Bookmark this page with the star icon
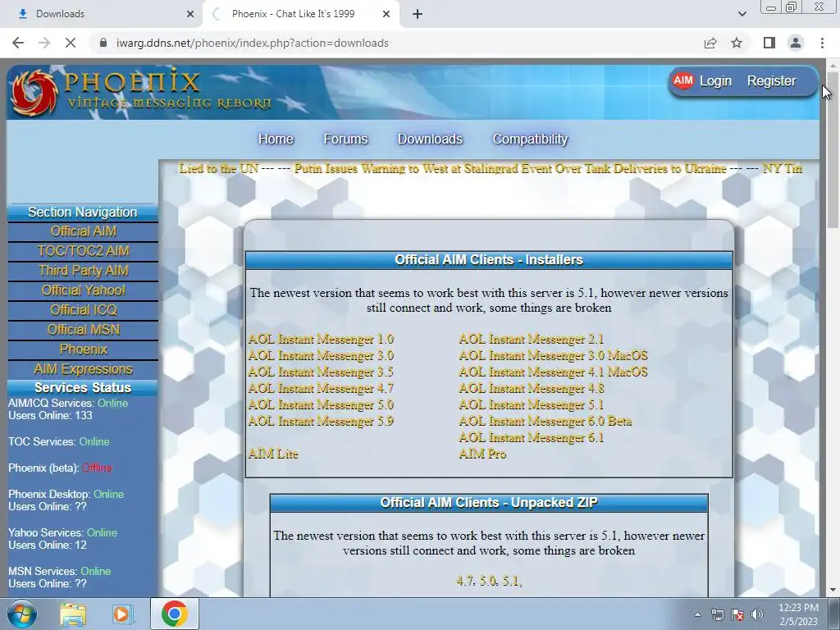Image resolution: width=840 pixels, height=630 pixels. (x=737, y=43)
